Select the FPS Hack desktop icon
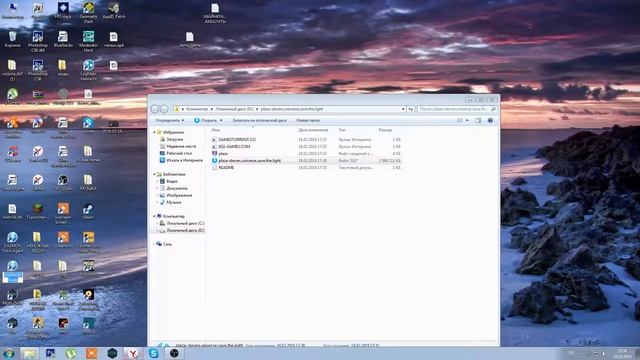 click(63, 10)
